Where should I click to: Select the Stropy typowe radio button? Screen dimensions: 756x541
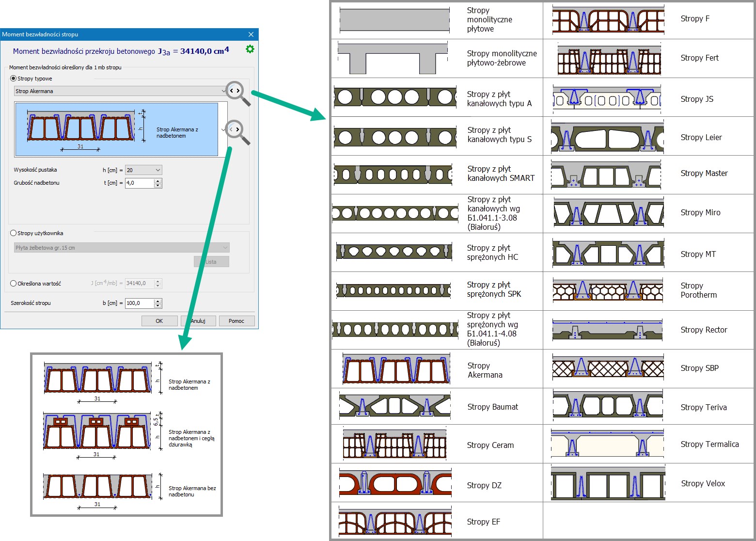click(14, 79)
